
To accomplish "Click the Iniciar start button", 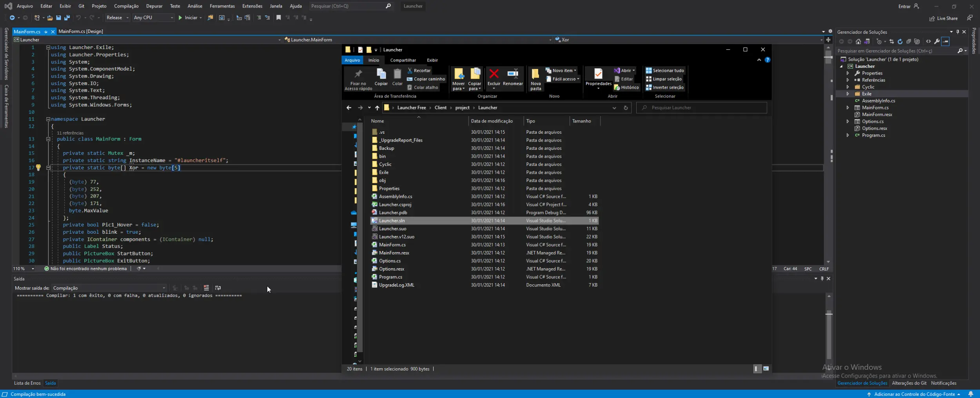I will (188, 18).
